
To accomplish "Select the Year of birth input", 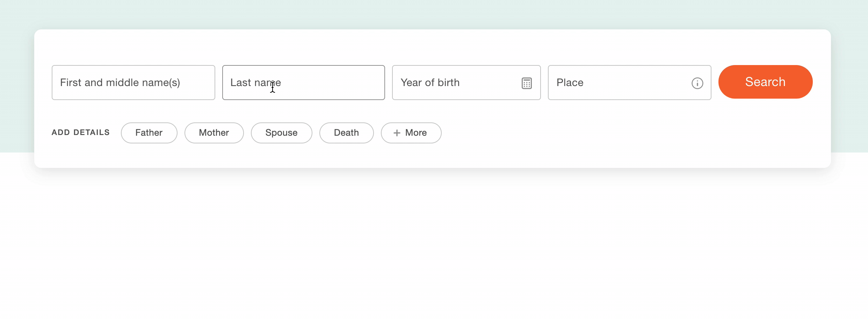I will (x=454, y=83).
